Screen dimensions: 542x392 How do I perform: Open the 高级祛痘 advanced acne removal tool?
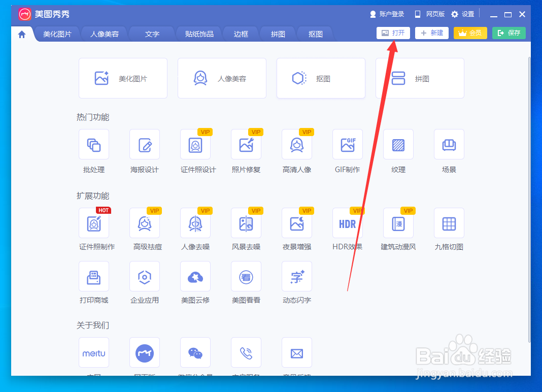click(145, 223)
